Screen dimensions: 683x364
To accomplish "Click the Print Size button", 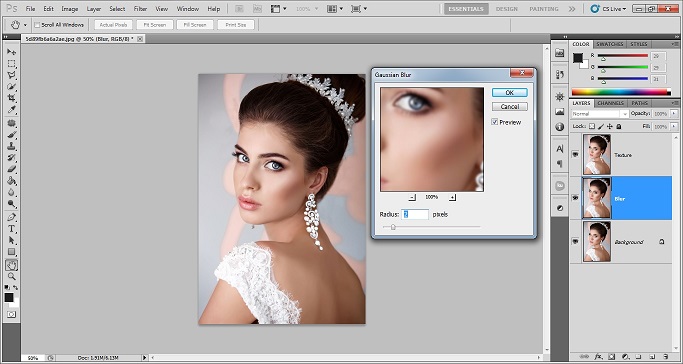I will click(x=236, y=25).
